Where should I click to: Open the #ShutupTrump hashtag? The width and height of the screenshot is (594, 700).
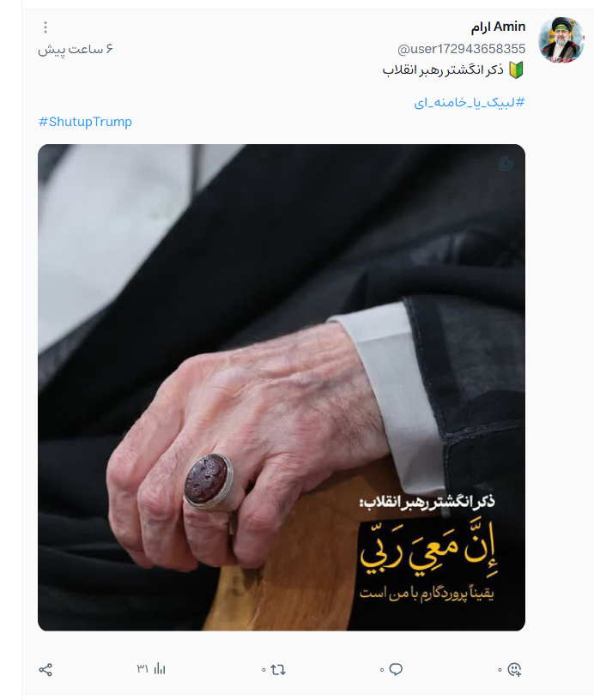pyautogui.click(x=85, y=122)
